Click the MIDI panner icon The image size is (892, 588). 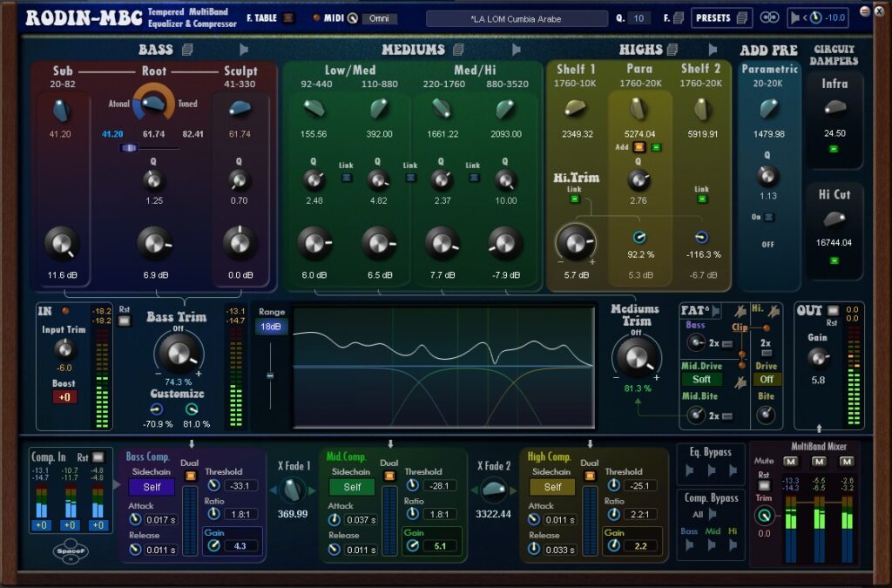(x=353, y=17)
